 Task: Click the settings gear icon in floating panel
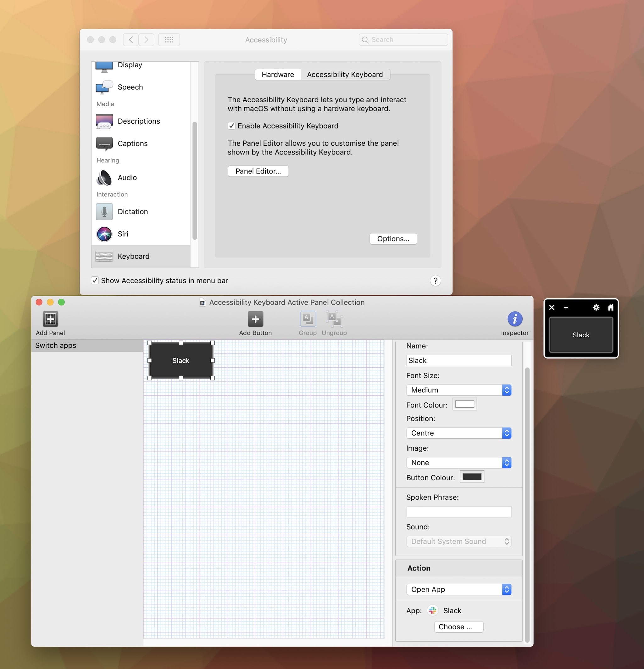pyautogui.click(x=596, y=307)
